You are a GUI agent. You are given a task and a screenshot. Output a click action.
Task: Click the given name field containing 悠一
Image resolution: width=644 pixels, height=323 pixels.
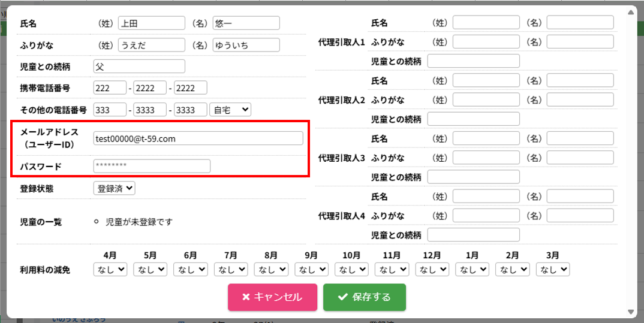click(246, 23)
